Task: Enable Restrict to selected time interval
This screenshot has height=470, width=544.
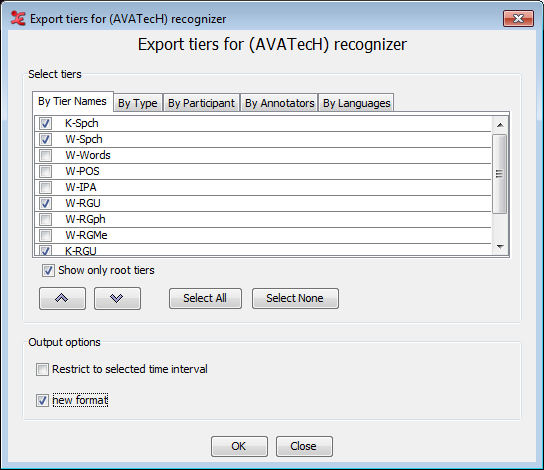Action: 42,369
